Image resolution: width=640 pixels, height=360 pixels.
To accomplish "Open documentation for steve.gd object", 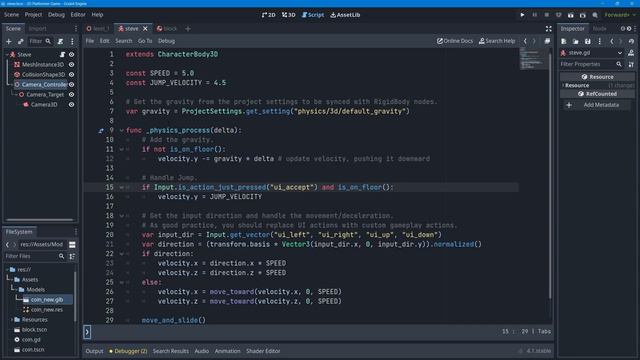I will tap(631, 53).
